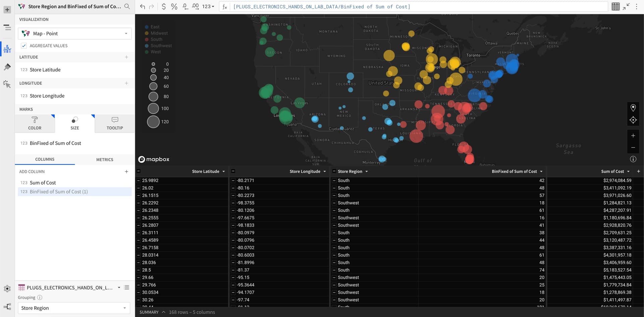Screen dimensions: 644x317
Task: Click the map pin control on the right
Action: [x=633, y=107]
